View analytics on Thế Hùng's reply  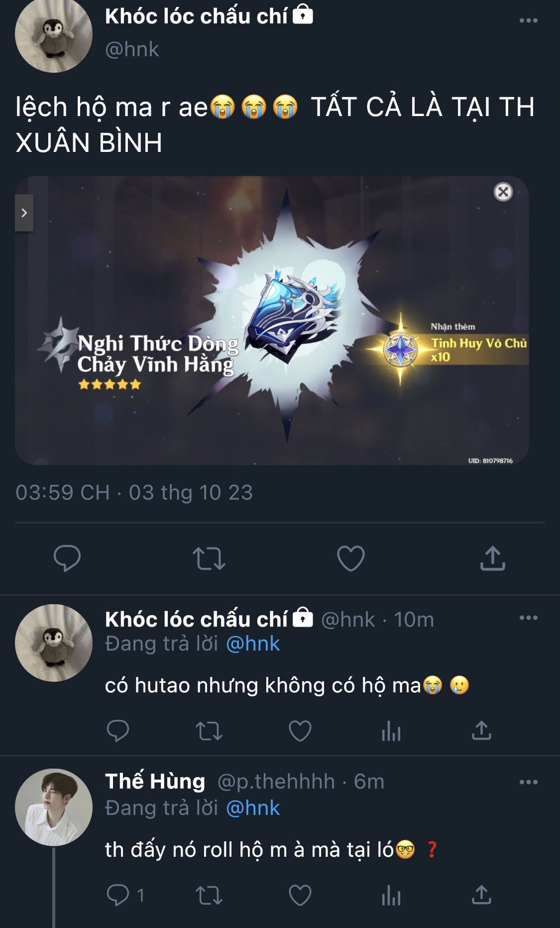(391, 896)
